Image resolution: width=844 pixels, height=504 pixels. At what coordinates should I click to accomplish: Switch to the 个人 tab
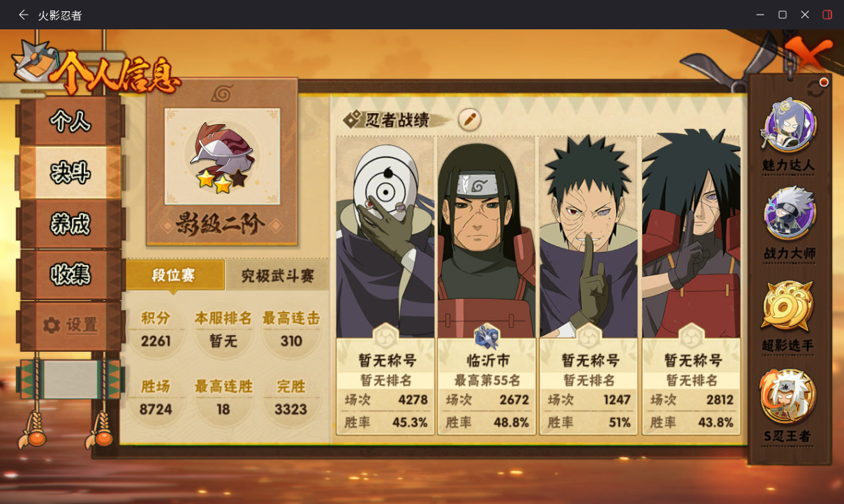point(71,121)
